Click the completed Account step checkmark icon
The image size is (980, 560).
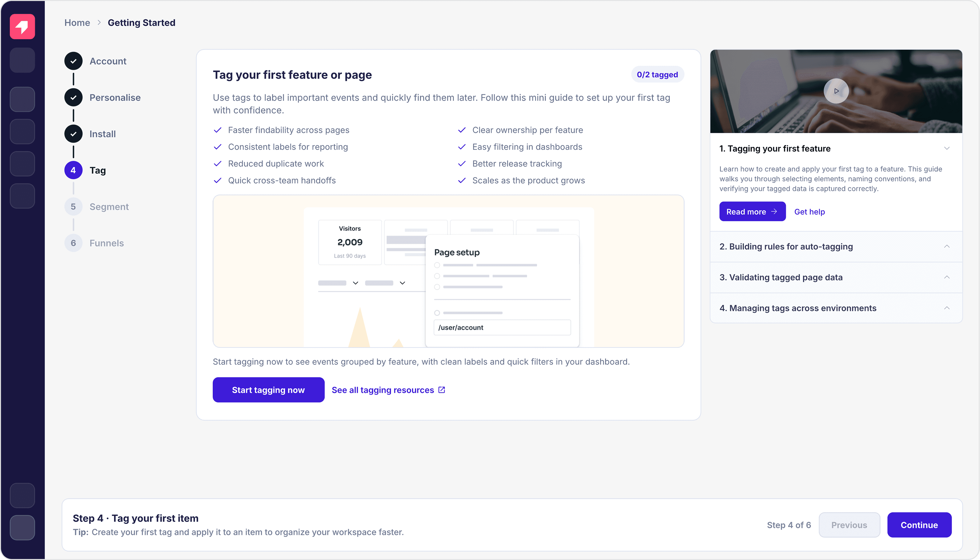pos(73,61)
